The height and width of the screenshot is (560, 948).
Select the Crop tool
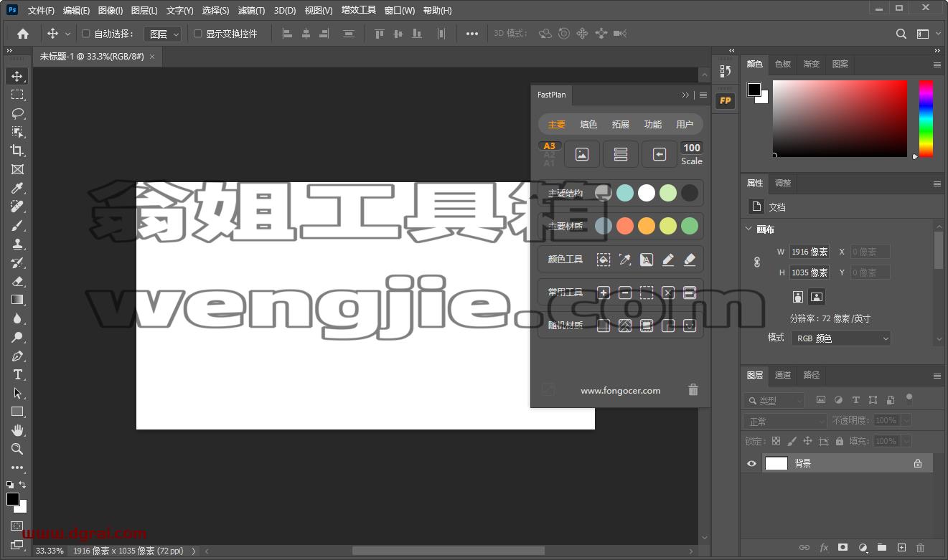coord(17,151)
